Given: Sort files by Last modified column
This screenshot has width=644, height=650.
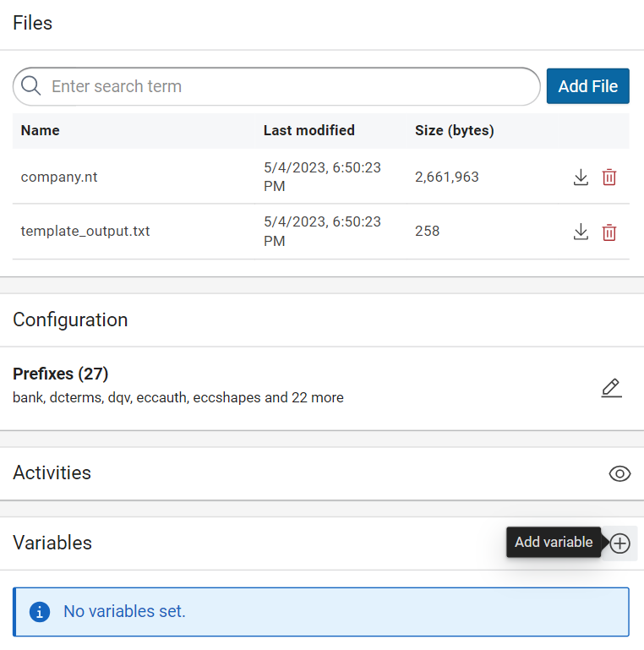Looking at the screenshot, I should (308, 130).
